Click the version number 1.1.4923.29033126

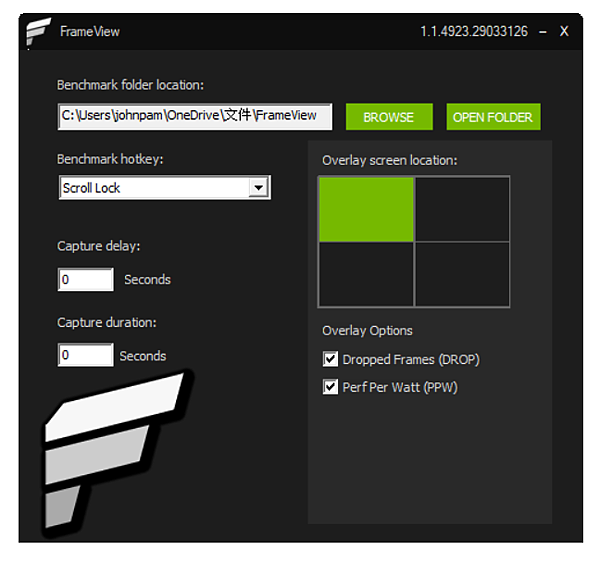point(474,31)
